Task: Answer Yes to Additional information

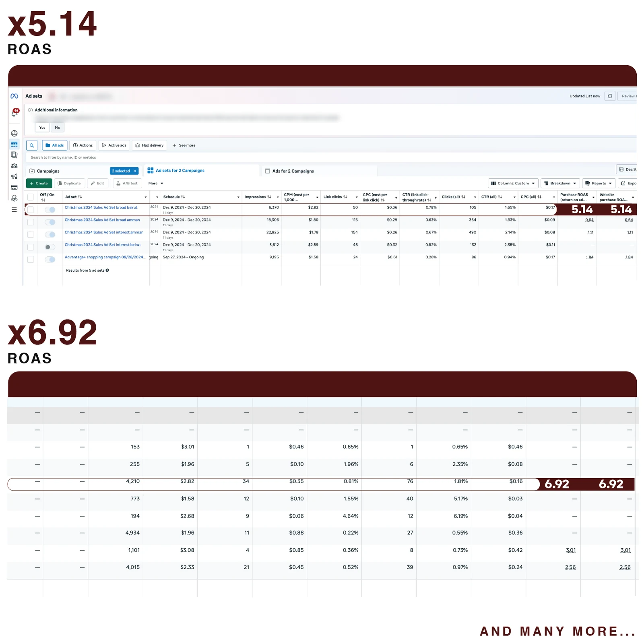Action: pos(42,128)
